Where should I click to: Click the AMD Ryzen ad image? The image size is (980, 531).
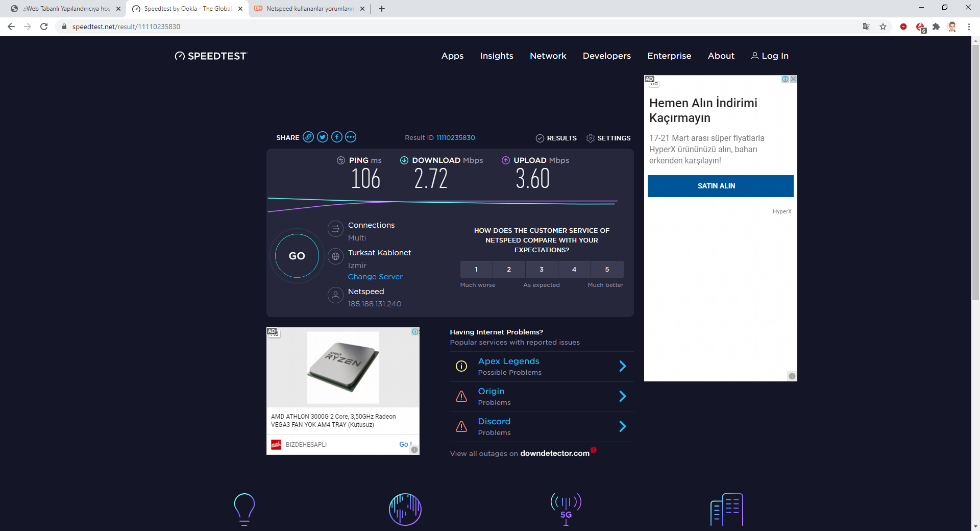click(x=343, y=368)
